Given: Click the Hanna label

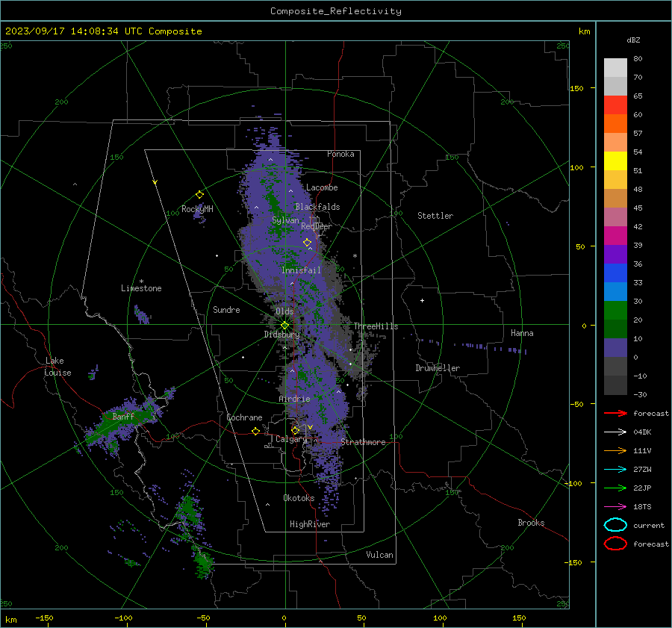Looking at the screenshot, I should click(522, 333).
